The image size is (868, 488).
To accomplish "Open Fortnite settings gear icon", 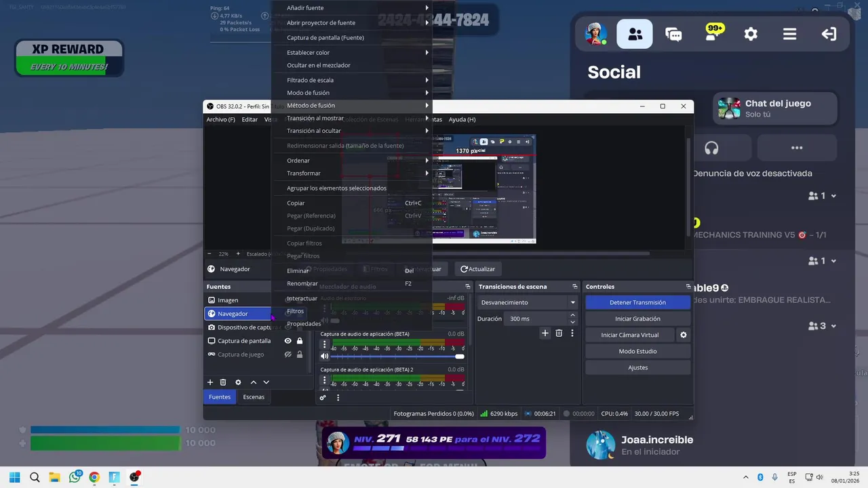I will [751, 34].
